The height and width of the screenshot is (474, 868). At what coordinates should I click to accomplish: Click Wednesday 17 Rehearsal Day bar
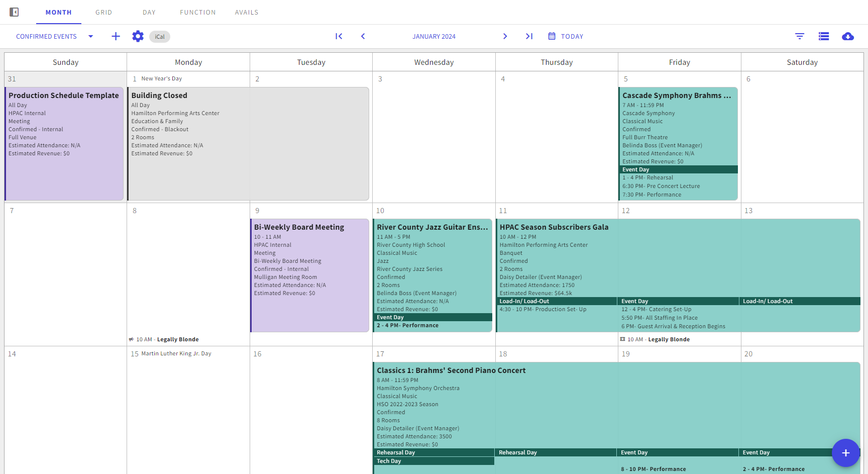(x=434, y=452)
